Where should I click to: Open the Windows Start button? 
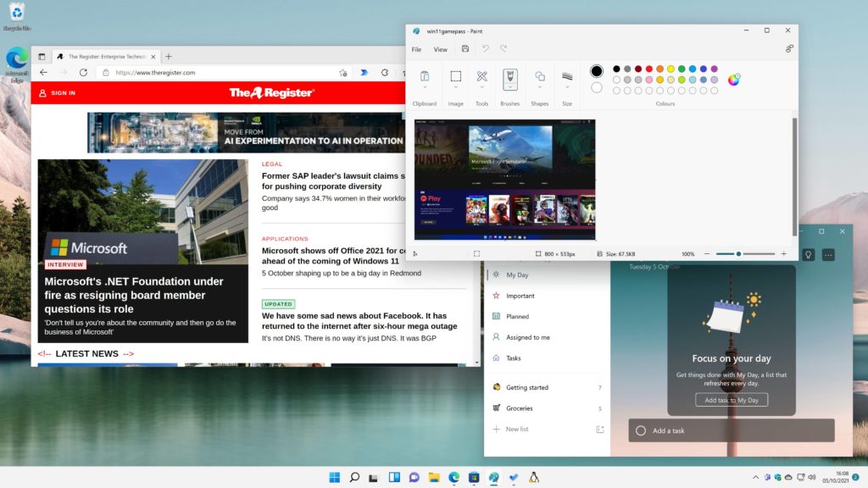334,478
